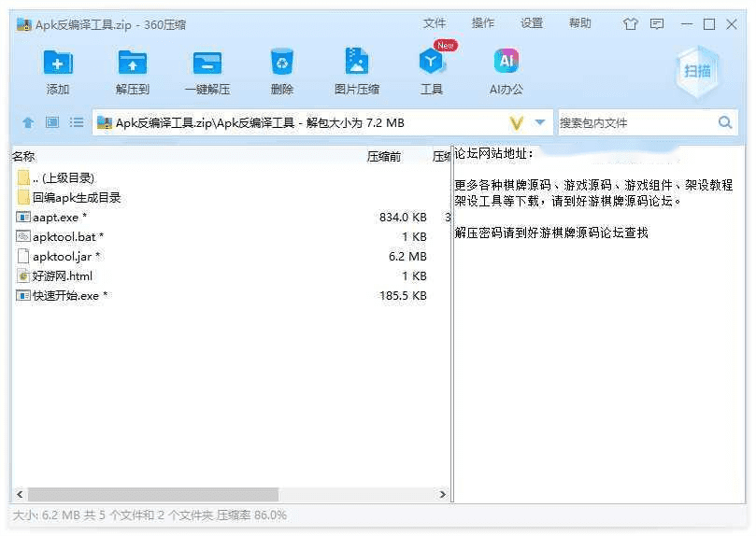Open the 工具 (Tools) icon marked New
The width and height of the screenshot is (756, 536).
432,61
